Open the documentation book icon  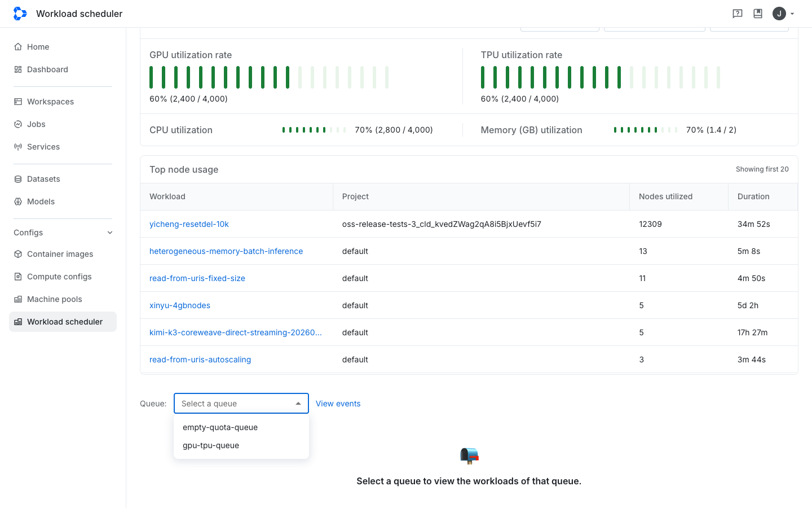(x=758, y=14)
